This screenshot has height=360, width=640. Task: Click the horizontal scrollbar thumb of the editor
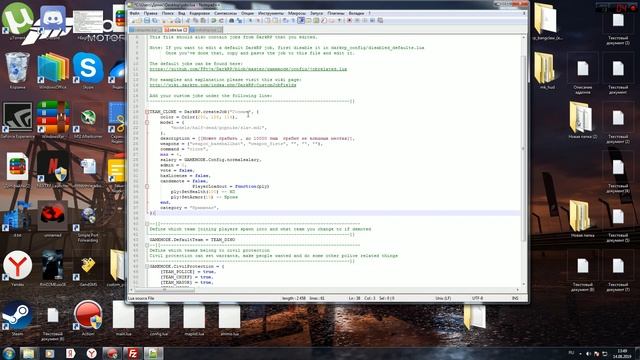click(164, 290)
